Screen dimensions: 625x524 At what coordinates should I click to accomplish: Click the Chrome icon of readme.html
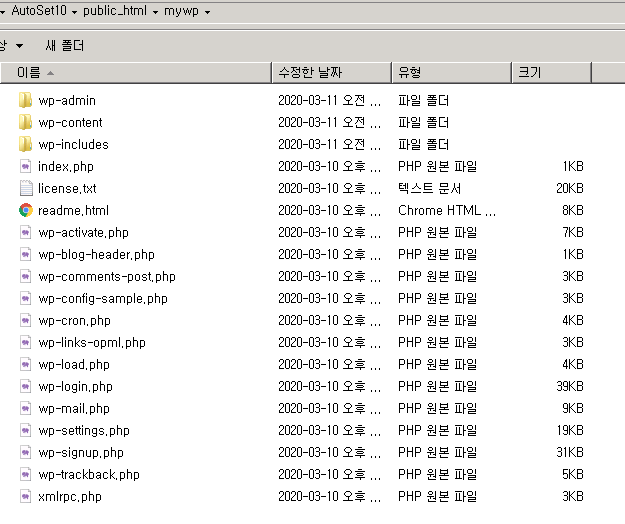pos(26,210)
